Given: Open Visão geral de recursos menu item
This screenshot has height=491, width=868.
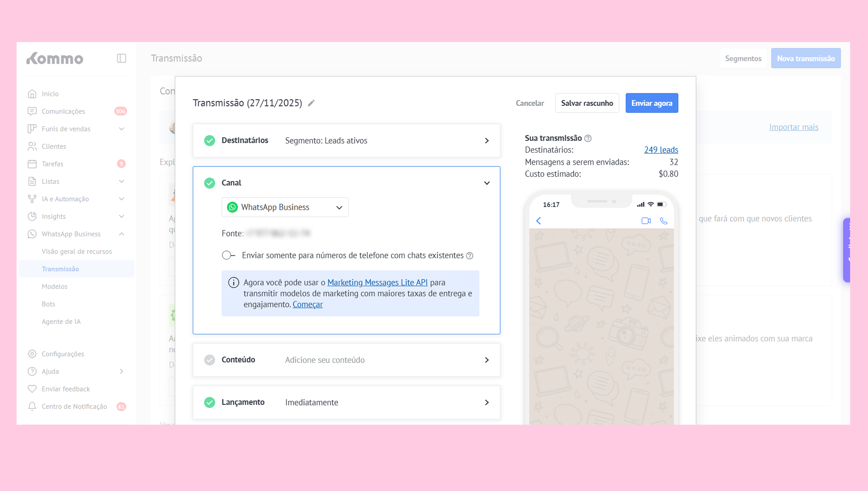Looking at the screenshot, I should click(x=77, y=251).
